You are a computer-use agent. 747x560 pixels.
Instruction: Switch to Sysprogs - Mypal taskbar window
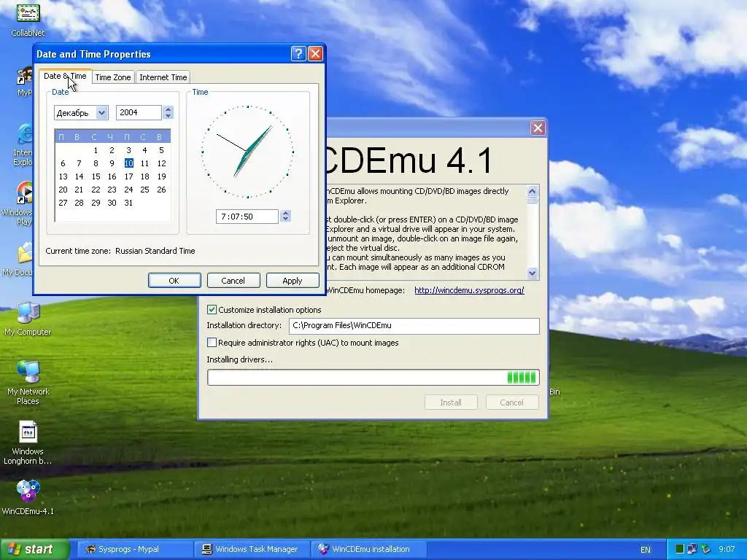[135, 549]
